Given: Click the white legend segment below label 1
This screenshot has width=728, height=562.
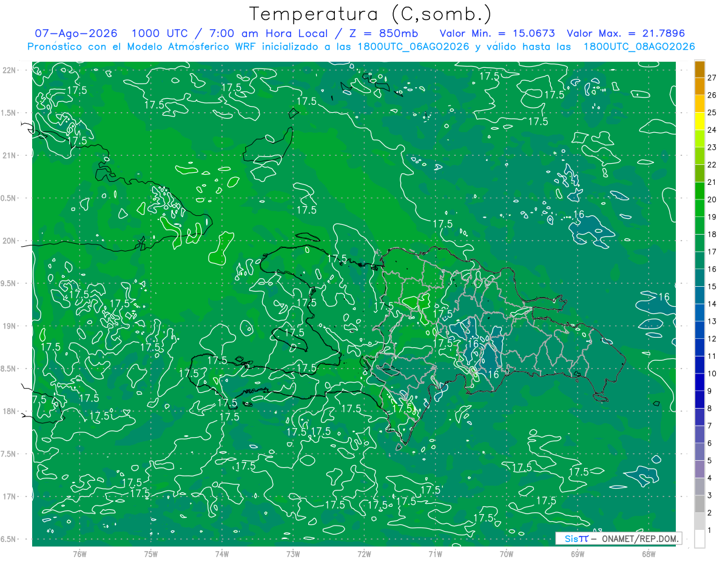Looking at the screenshot, I should (699, 539).
